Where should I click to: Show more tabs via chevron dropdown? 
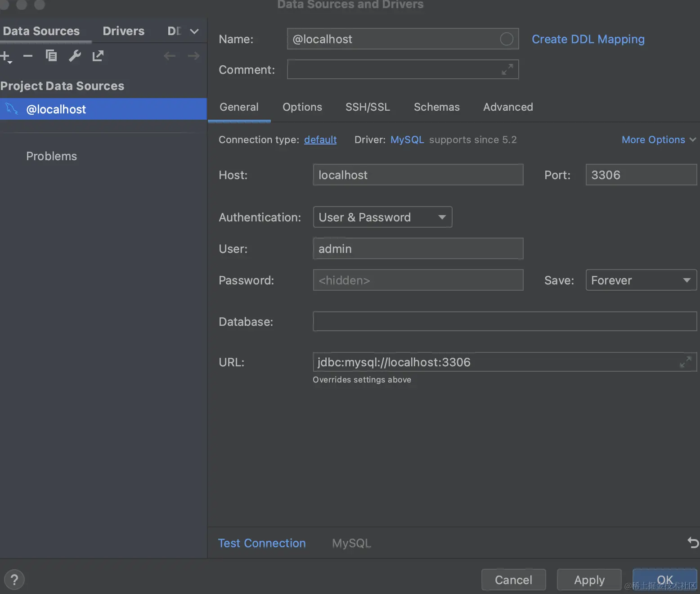tap(194, 31)
